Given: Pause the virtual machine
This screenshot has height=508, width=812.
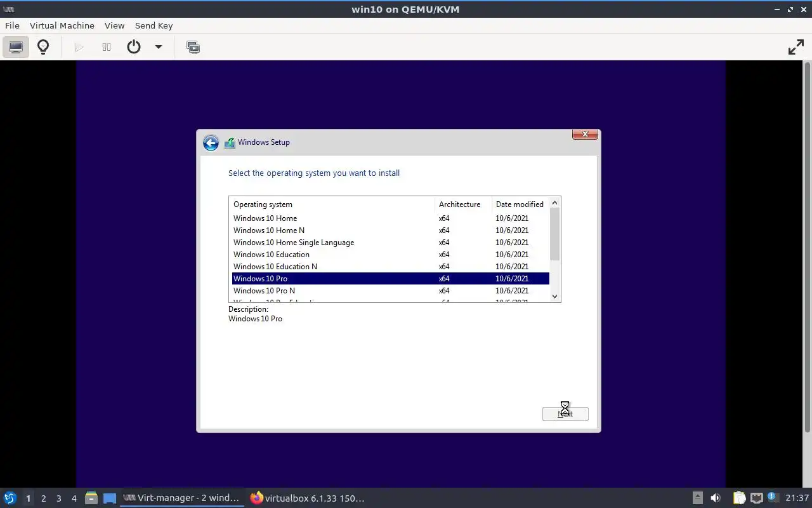Looking at the screenshot, I should [x=107, y=47].
